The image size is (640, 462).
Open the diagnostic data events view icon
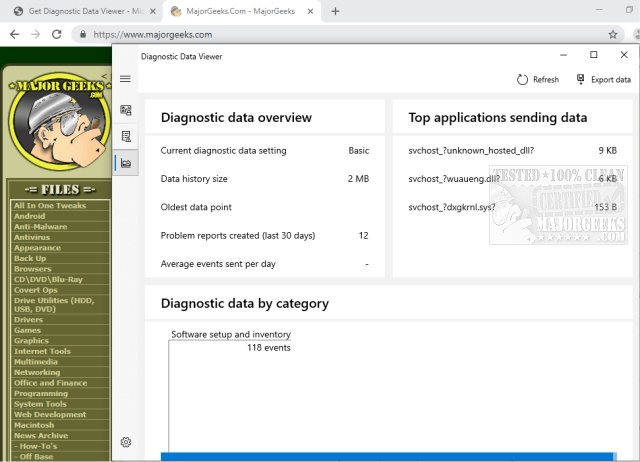tap(126, 110)
